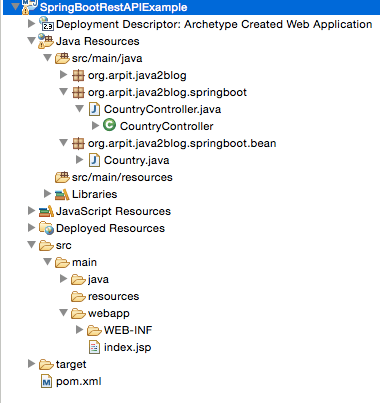Viewport: 380px width, 403px height.
Task: Expand Country.java file node
Action: [x=79, y=160]
